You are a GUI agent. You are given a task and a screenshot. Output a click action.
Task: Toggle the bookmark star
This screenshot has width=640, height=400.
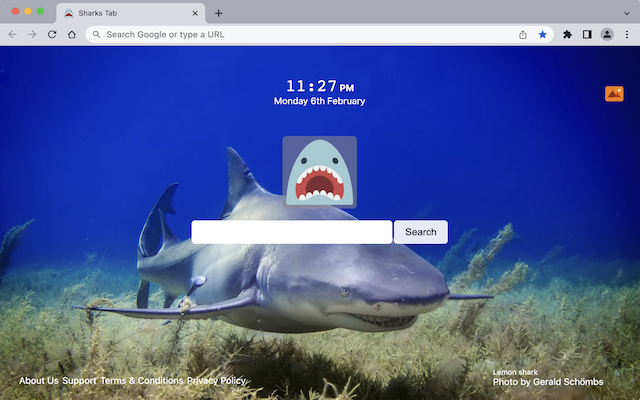coord(542,35)
